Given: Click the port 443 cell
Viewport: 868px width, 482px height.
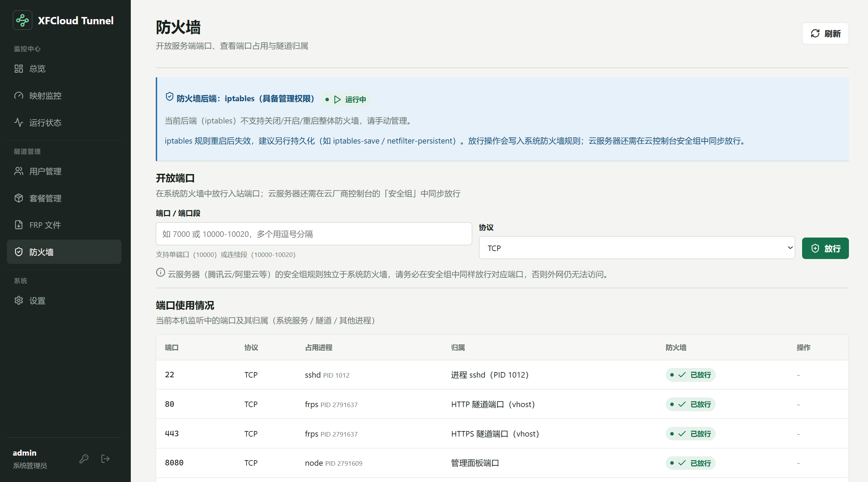Looking at the screenshot, I should click(x=172, y=434).
